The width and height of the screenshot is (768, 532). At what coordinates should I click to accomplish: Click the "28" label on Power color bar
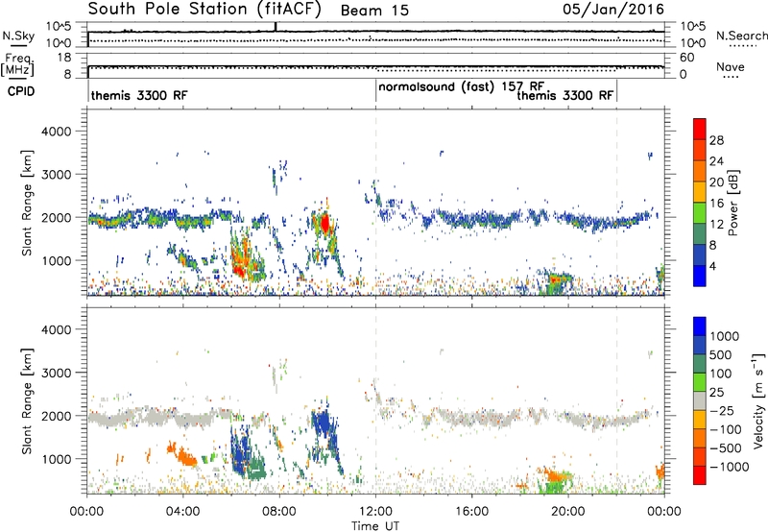pyautogui.click(x=716, y=140)
